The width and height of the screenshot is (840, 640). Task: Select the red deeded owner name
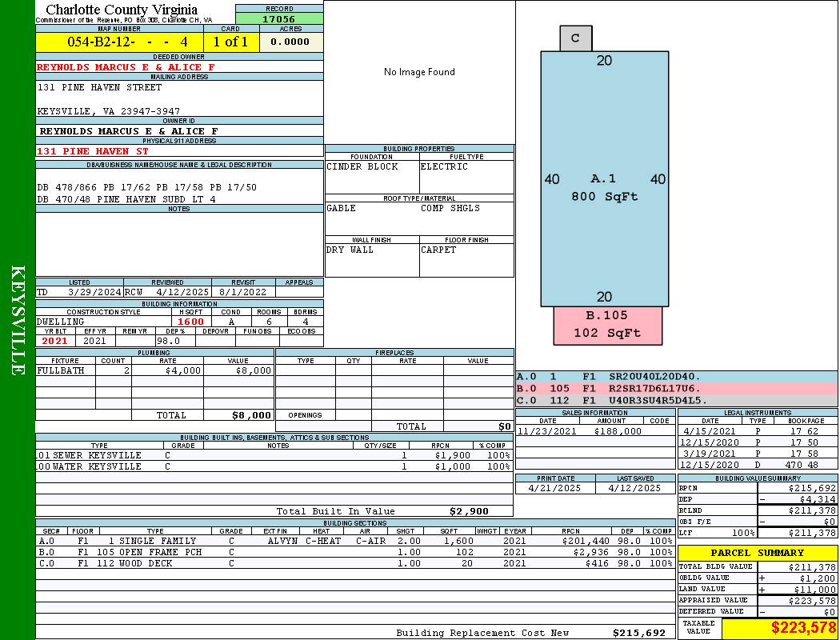click(126, 67)
